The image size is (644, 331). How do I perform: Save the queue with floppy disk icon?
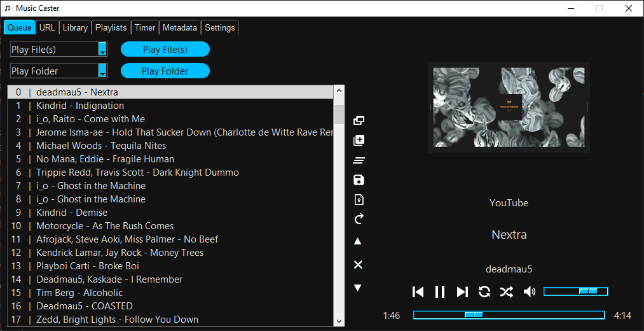(359, 180)
